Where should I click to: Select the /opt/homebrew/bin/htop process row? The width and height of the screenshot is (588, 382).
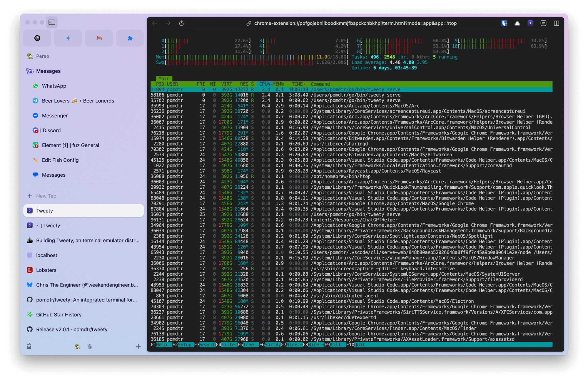[x=351, y=176]
